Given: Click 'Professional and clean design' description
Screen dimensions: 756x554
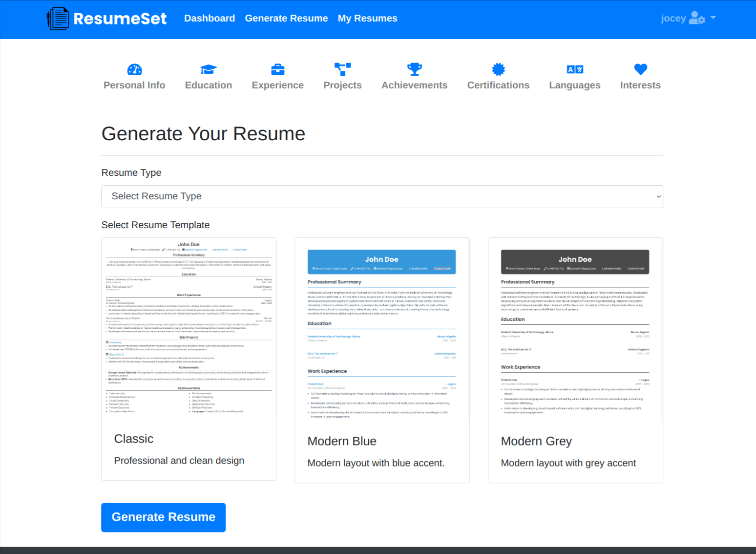Looking at the screenshot, I should click(x=179, y=461).
